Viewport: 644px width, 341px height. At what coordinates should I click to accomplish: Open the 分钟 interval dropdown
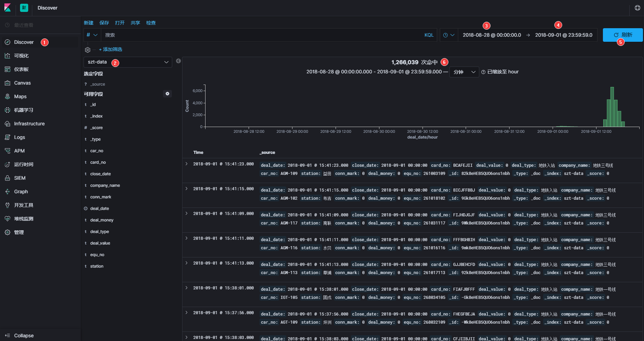pos(464,72)
